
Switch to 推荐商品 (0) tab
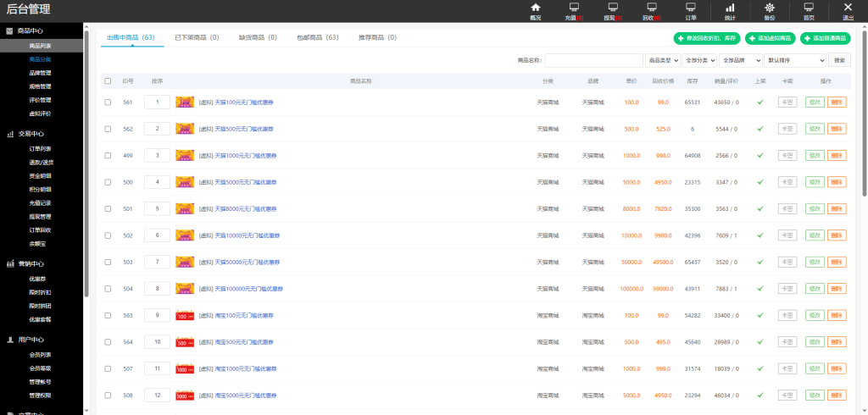point(377,37)
